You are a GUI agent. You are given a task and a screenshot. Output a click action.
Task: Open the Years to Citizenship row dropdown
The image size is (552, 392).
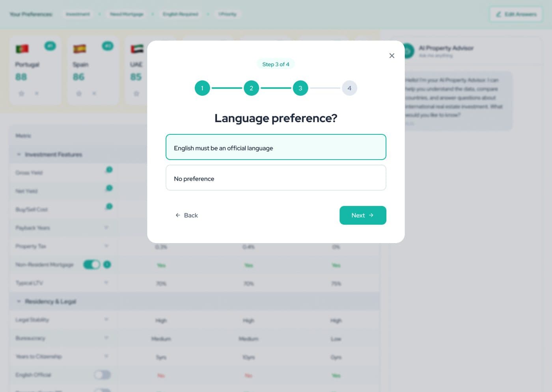coord(106,356)
